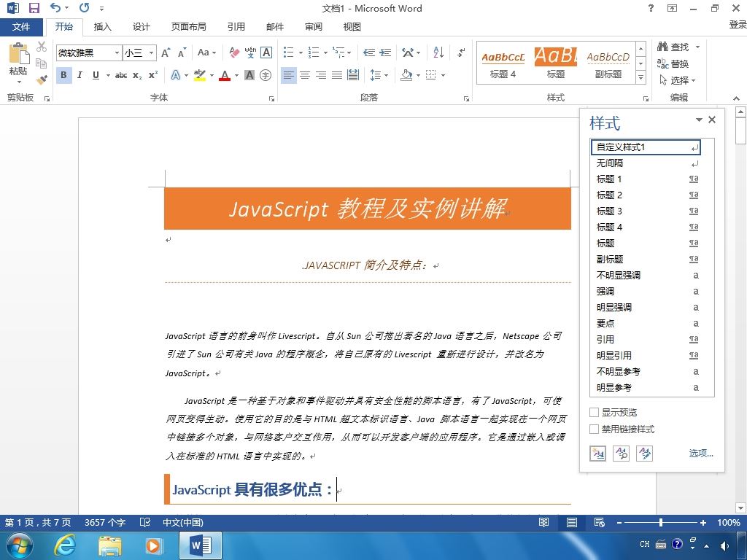Viewport: 747px width, 560px height.
Task: Switch to the Insert tab
Action: (102, 27)
